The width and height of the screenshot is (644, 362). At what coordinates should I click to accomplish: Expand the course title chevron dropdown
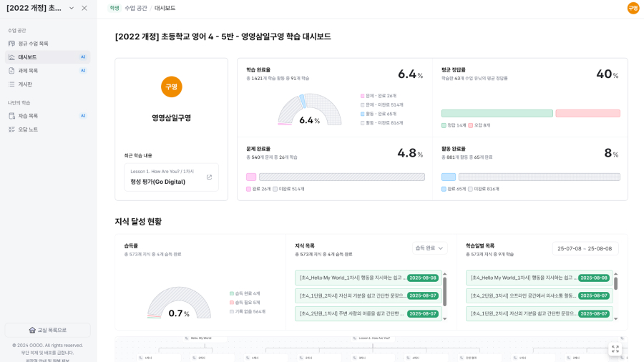click(72, 8)
